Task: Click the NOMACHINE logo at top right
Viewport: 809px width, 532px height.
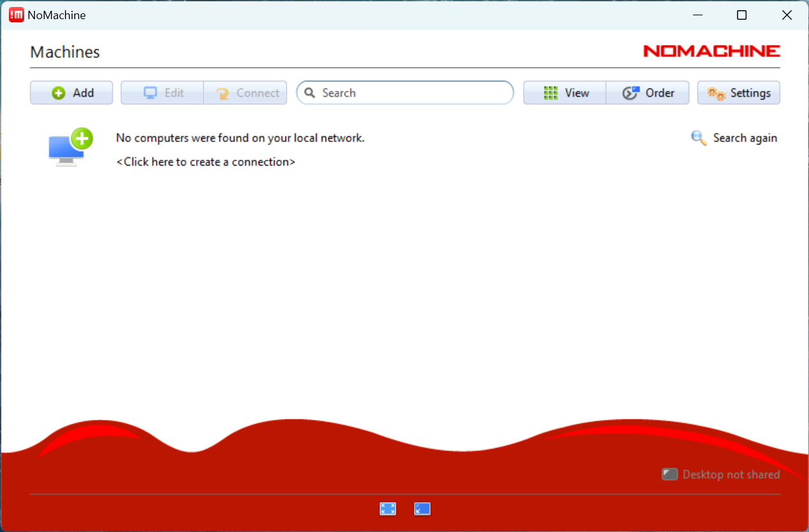Action: tap(712, 50)
